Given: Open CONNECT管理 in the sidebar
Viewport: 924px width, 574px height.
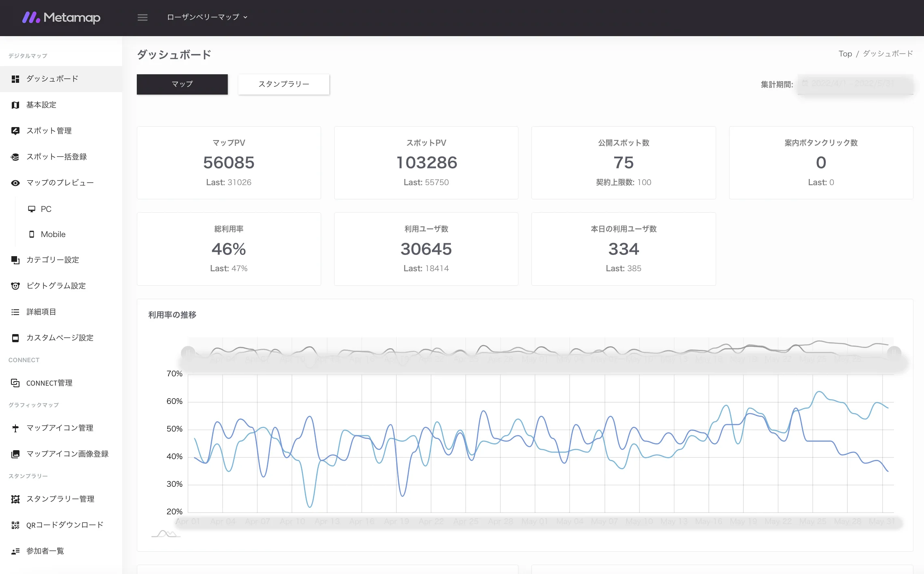Looking at the screenshot, I should point(49,383).
